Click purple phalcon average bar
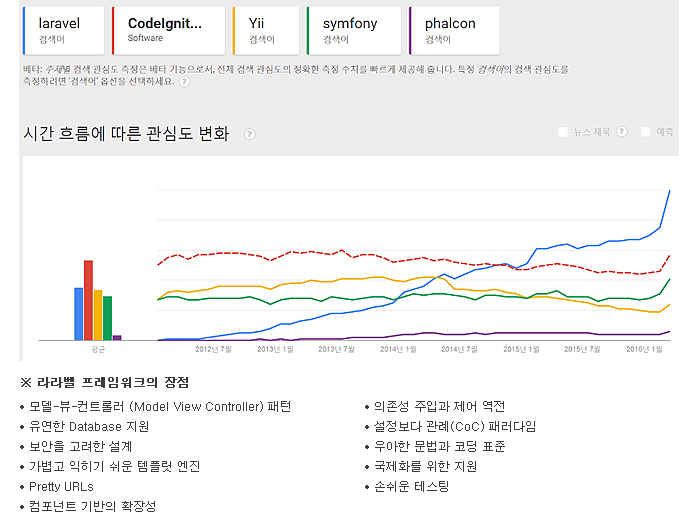This screenshot has height=521, width=700. point(117,338)
